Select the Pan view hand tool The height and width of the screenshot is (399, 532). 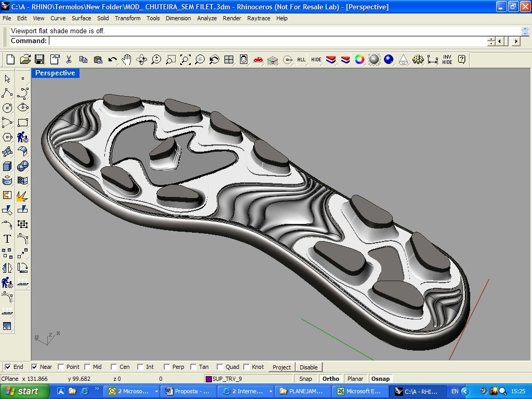tap(127, 60)
